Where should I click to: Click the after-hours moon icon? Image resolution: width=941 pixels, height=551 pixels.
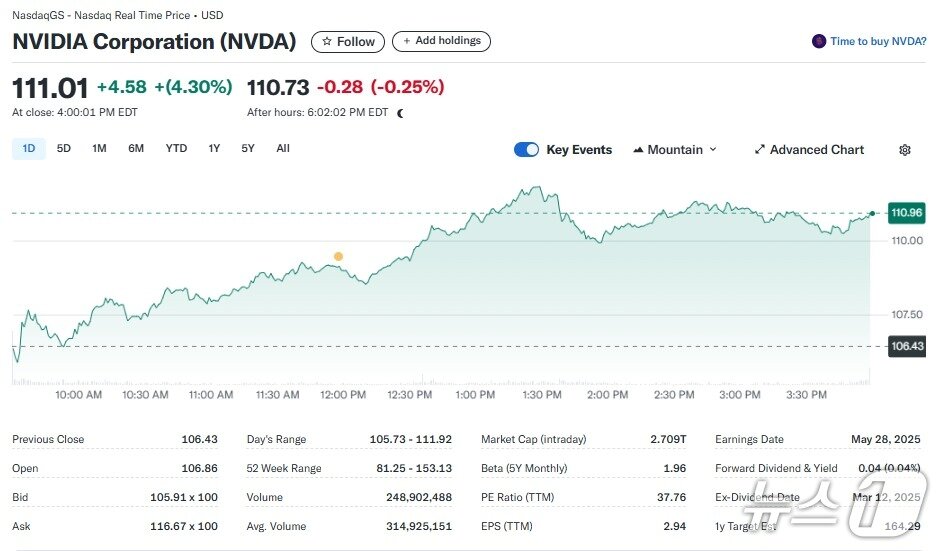click(x=400, y=113)
